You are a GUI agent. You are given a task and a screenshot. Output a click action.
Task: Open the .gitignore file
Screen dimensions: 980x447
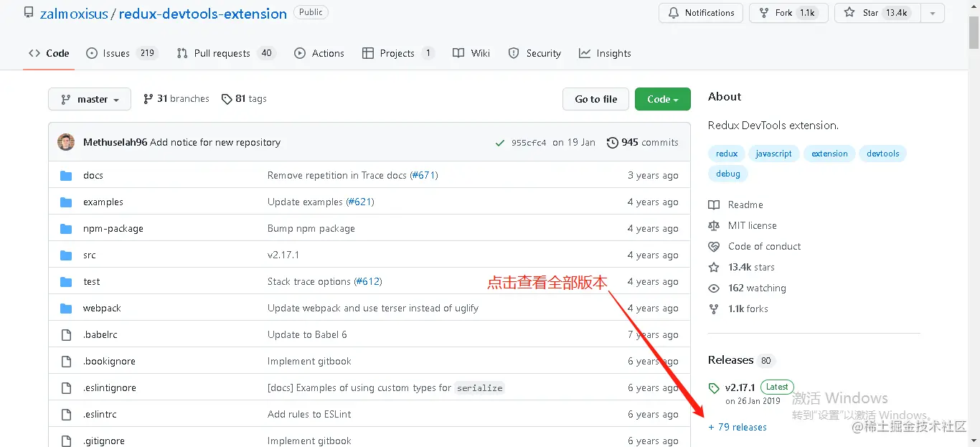click(104, 441)
